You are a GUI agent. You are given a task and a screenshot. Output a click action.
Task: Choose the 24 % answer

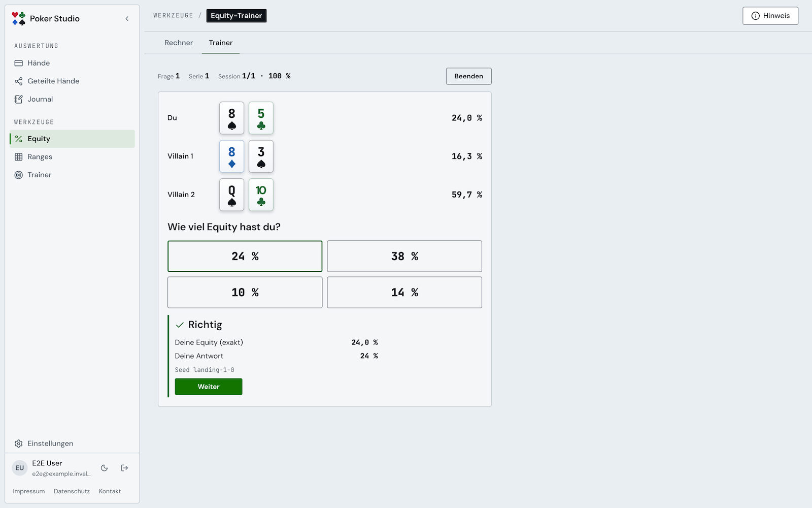point(245,257)
